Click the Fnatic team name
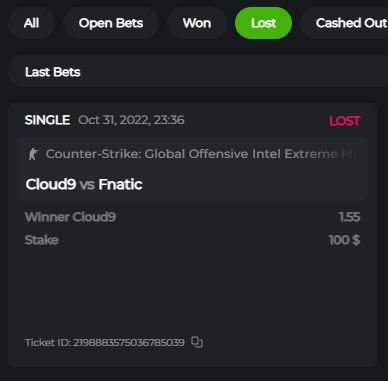 click(x=121, y=184)
